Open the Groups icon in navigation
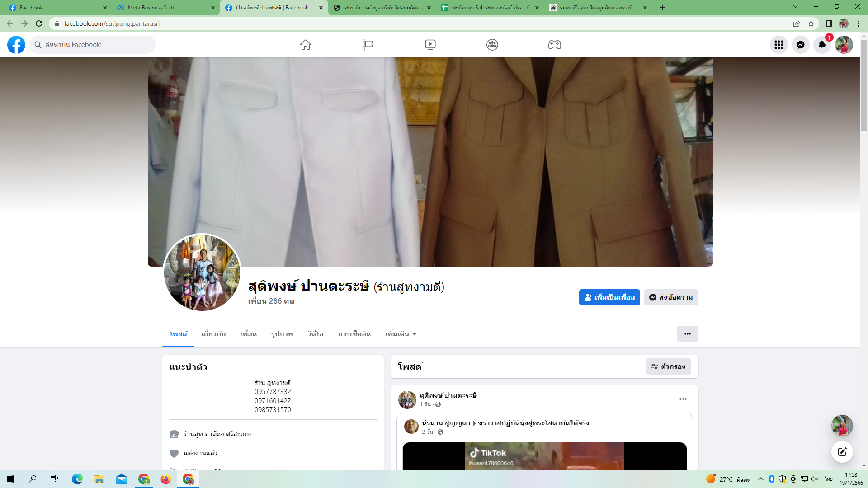This screenshot has height=488, width=868. pos(492,45)
